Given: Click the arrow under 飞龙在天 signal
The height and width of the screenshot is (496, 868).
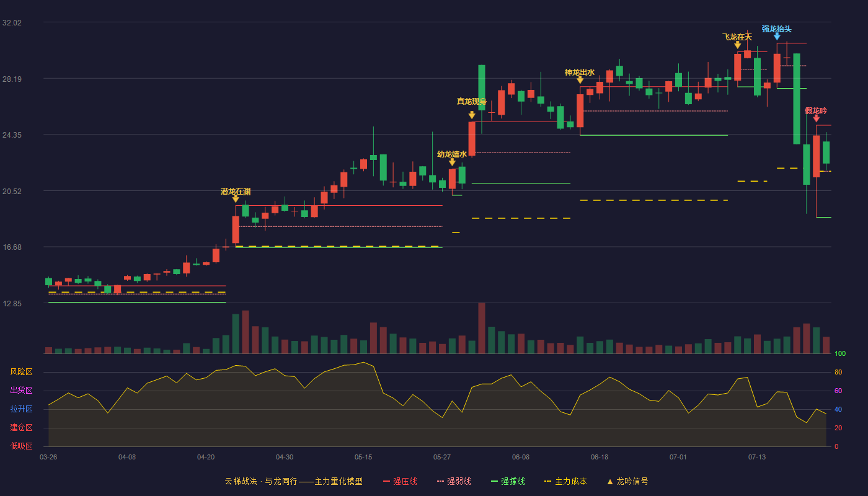Looking at the screenshot, I should (x=738, y=45).
